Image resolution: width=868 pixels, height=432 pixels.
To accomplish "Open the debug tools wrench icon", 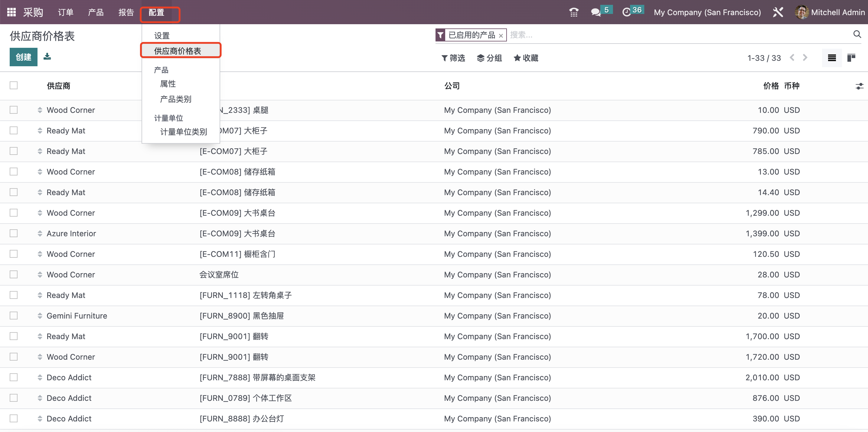I will 778,12.
